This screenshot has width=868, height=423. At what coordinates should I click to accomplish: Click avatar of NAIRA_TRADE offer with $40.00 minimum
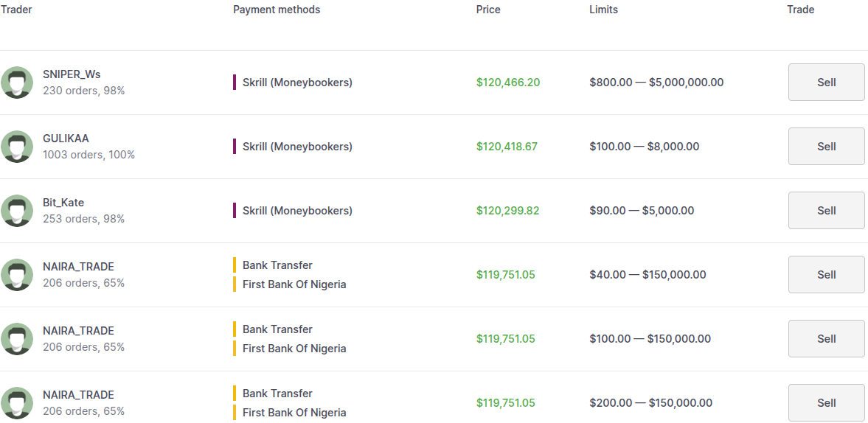(17, 275)
